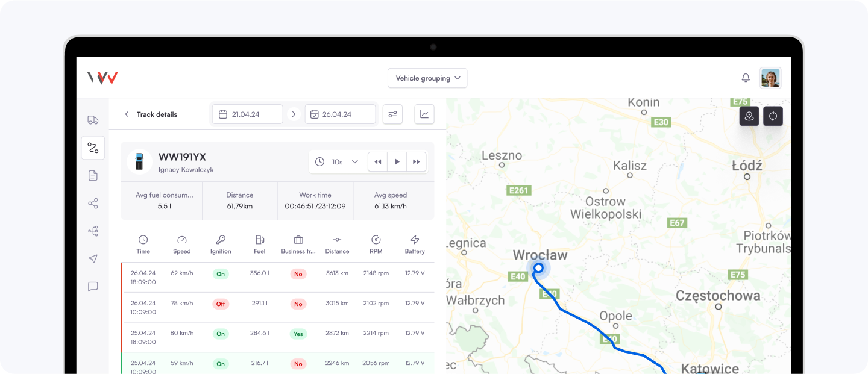Open the filter settings sliders button
This screenshot has width=868, height=374.
pyautogui.click(x=392, y=114)
